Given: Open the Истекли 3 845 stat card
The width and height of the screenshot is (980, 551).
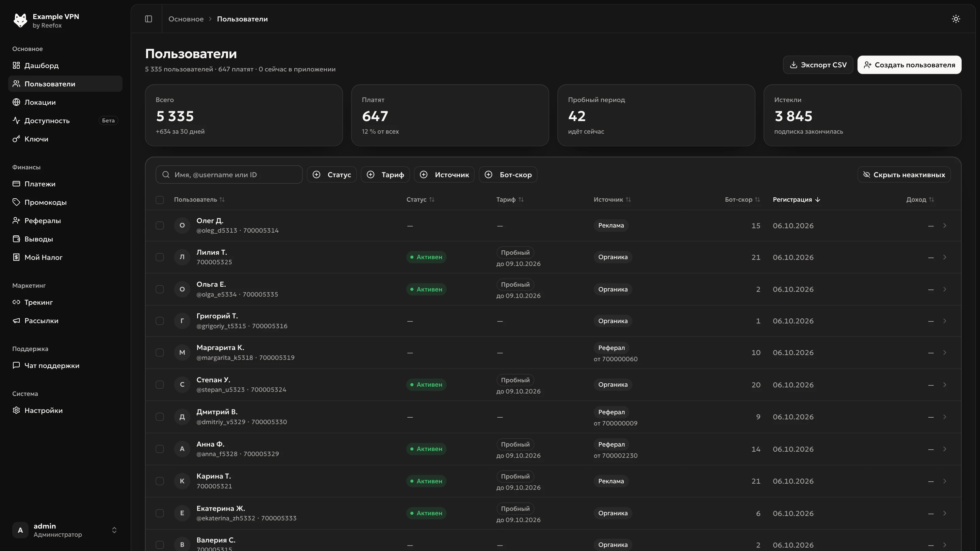Looking at the screenshot, I should tap(862, 115).
